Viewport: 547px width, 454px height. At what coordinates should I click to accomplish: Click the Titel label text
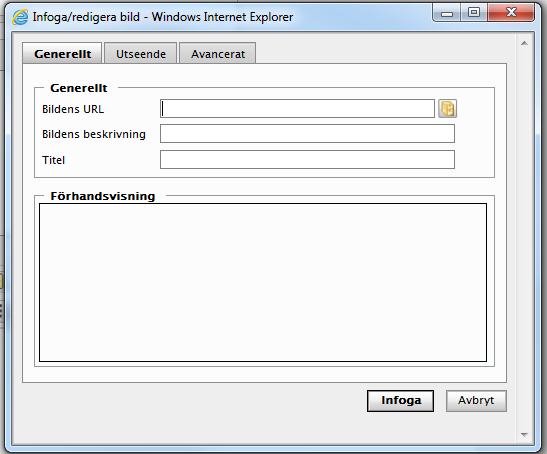pos(53,160)
